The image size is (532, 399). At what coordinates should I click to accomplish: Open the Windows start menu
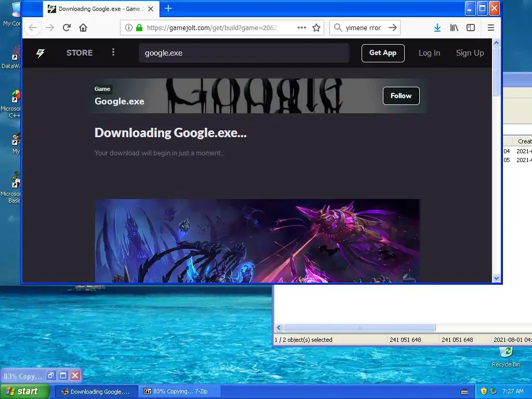tap(25, 392)
